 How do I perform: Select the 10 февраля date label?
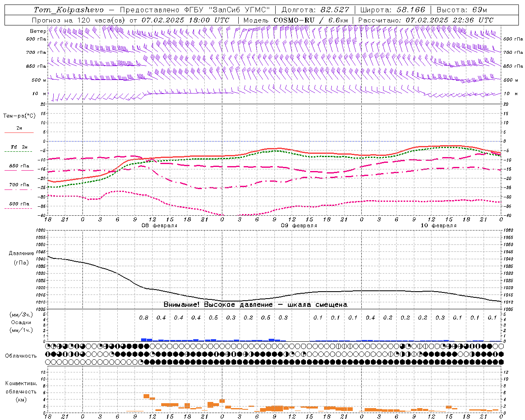[438, 226]
